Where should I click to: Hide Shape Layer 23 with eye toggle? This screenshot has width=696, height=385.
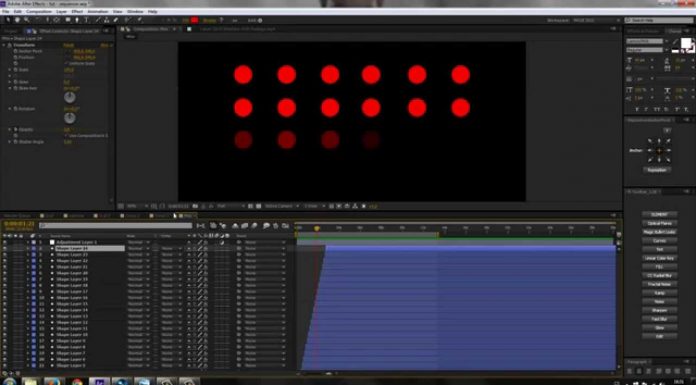point(5,254)
